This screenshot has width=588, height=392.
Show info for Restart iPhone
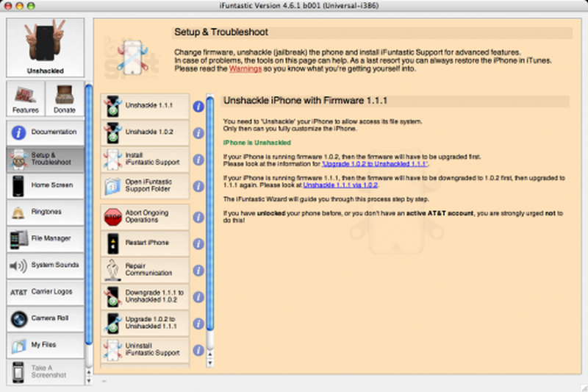pos(198,244)
